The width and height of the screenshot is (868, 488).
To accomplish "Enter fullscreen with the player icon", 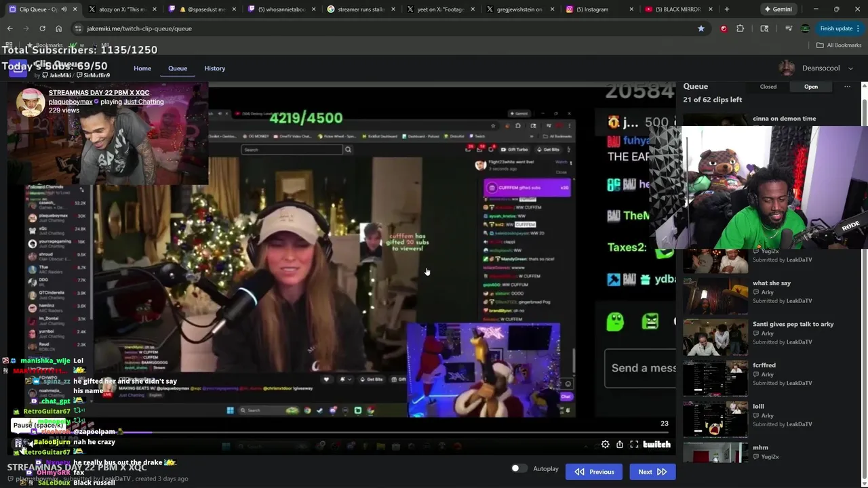I will (634, 445).
